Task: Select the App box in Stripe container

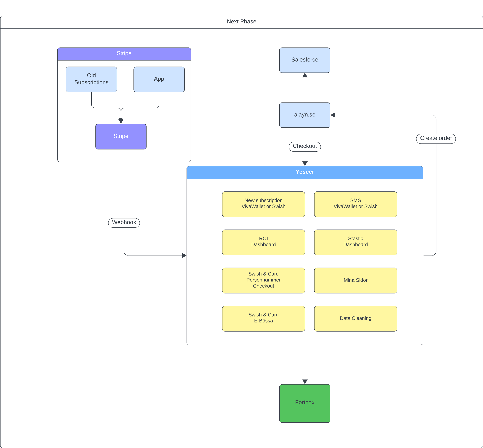Action: click(x=159, y=79)
